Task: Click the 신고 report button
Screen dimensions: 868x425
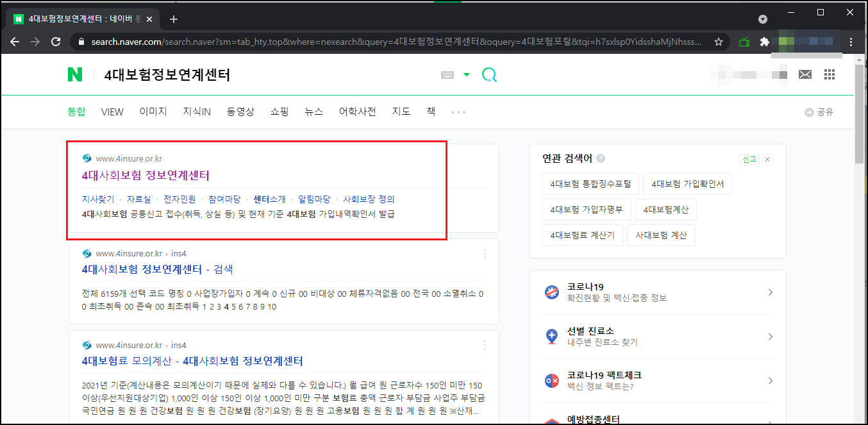Action: pyautogui.click(x=749, y=159)
